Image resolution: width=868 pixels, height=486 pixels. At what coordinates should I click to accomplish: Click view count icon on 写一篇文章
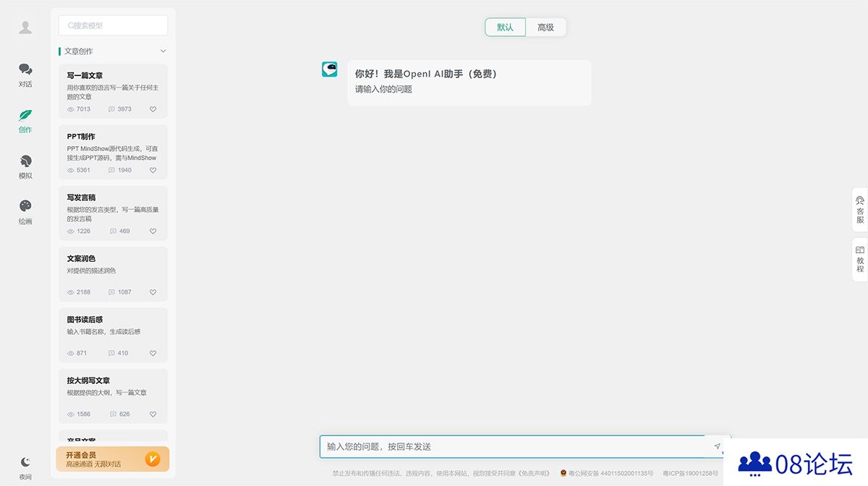(71, 109)
